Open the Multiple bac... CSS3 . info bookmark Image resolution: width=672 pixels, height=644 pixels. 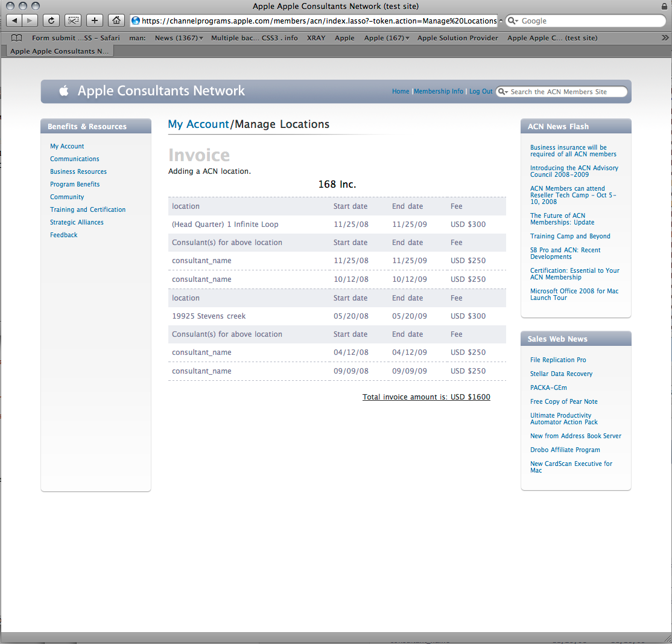point(254,38)
